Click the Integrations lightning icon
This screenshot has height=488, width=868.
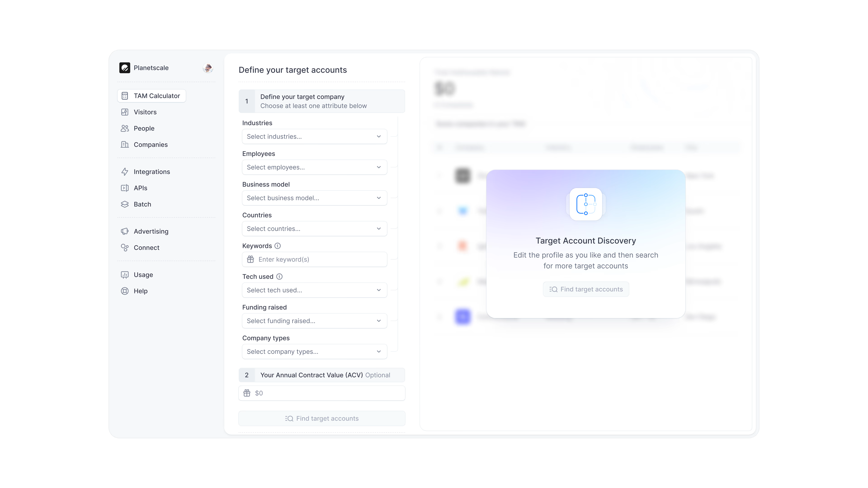pos(125,172)
